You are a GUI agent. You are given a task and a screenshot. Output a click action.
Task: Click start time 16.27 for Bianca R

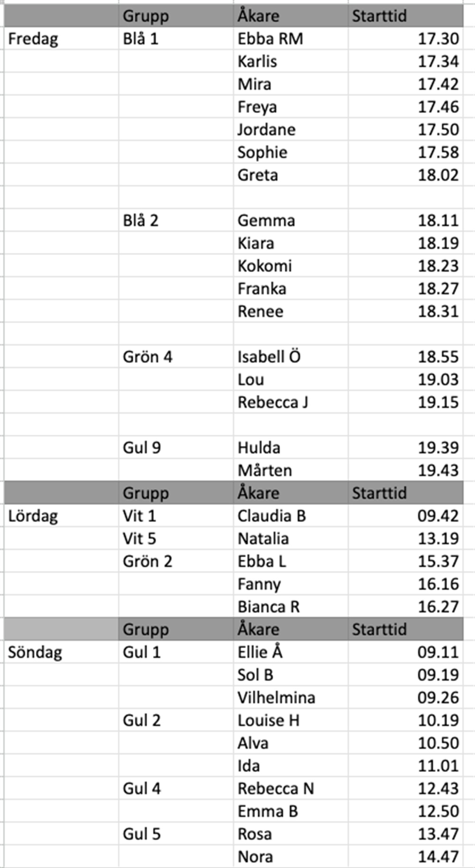point(438,607)
